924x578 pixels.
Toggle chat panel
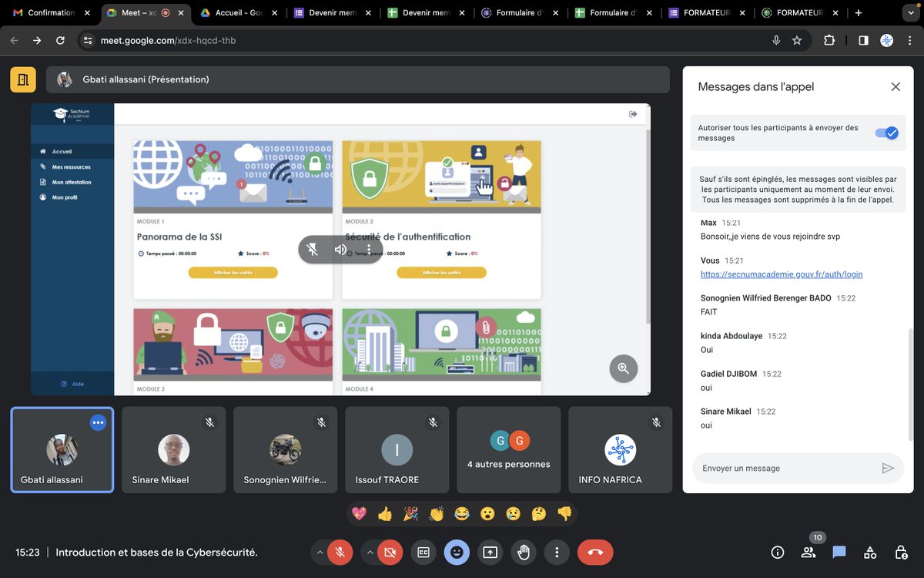pos(839,552)
